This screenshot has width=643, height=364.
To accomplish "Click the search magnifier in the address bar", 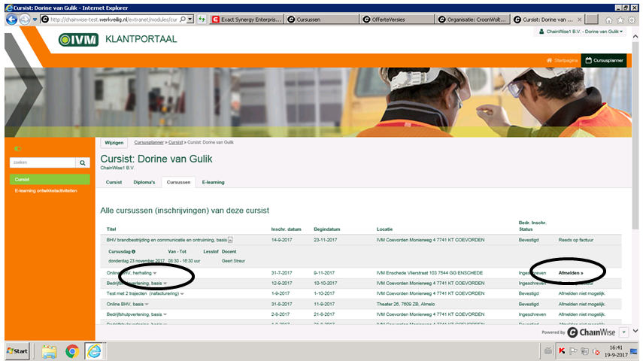I will click(183, 20).
